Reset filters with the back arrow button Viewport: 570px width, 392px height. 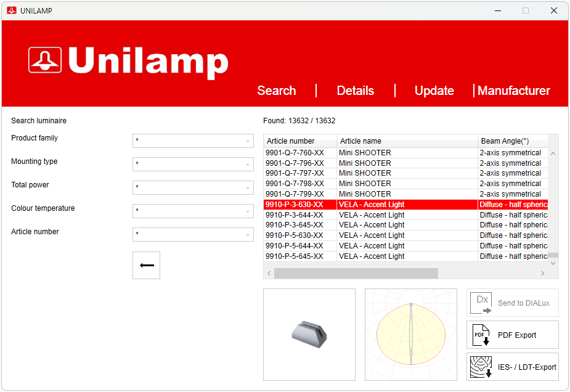pos(146,266)
